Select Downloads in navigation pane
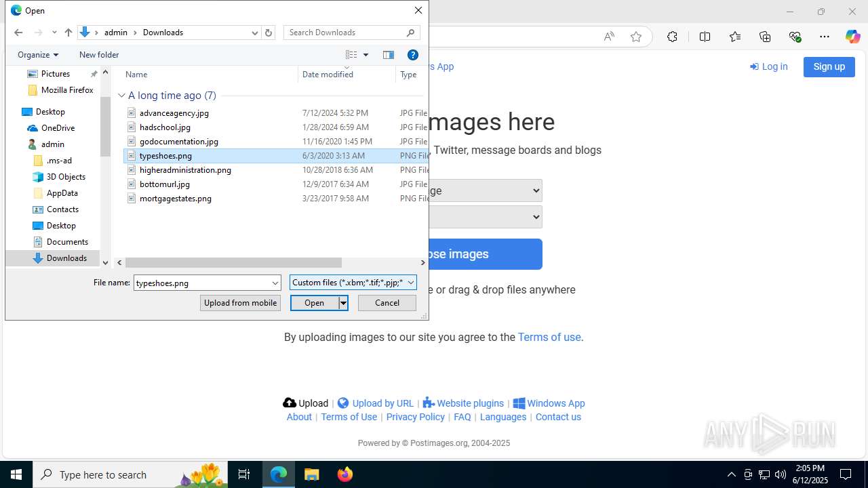The width and height of the screenshot is (868, 488). [x=66, y=258]
